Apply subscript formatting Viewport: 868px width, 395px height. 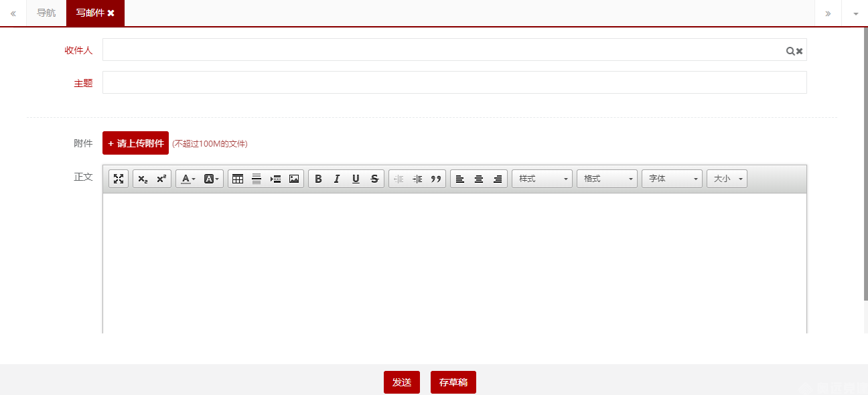143,179
